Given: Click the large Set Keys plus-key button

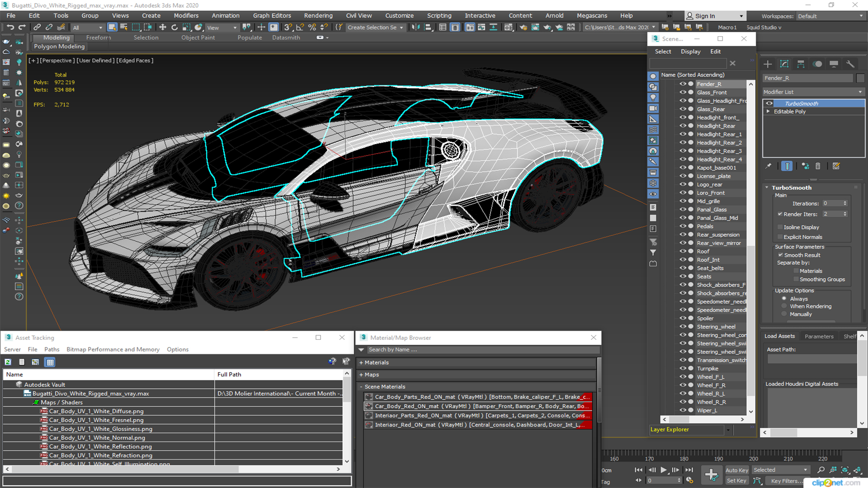Looking at the screenshot, I should [711, 475].
